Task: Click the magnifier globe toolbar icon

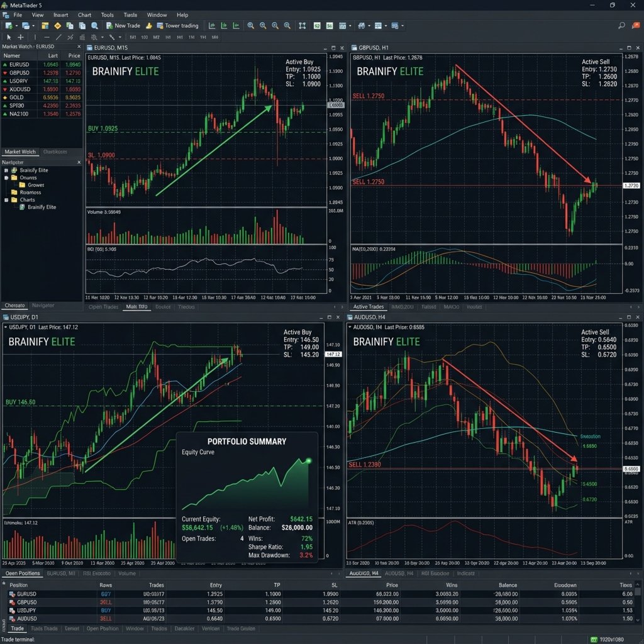Action: click(x=94, y=25)
